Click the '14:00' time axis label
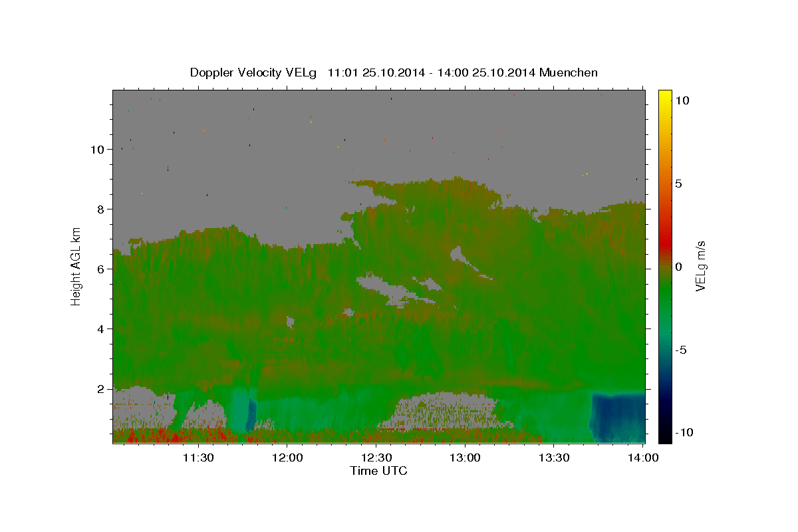798x532 pixels. (x=643, y=458)
